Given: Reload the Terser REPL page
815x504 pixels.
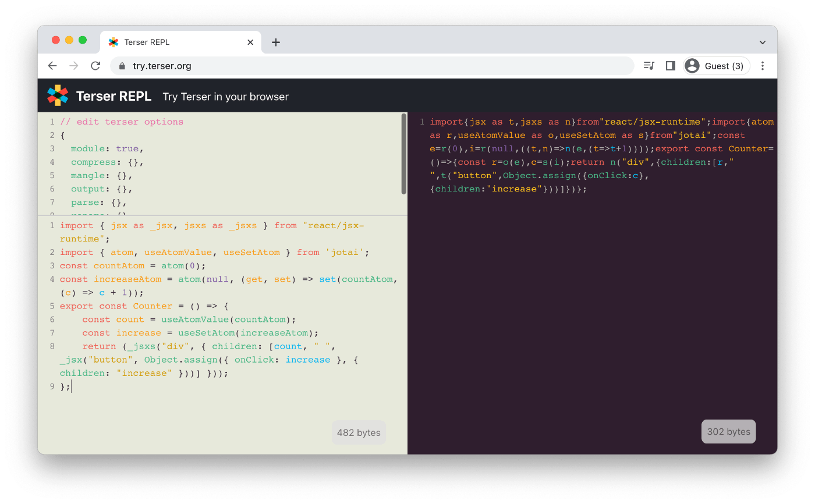Looking at the screenshot, I should 95,66.
